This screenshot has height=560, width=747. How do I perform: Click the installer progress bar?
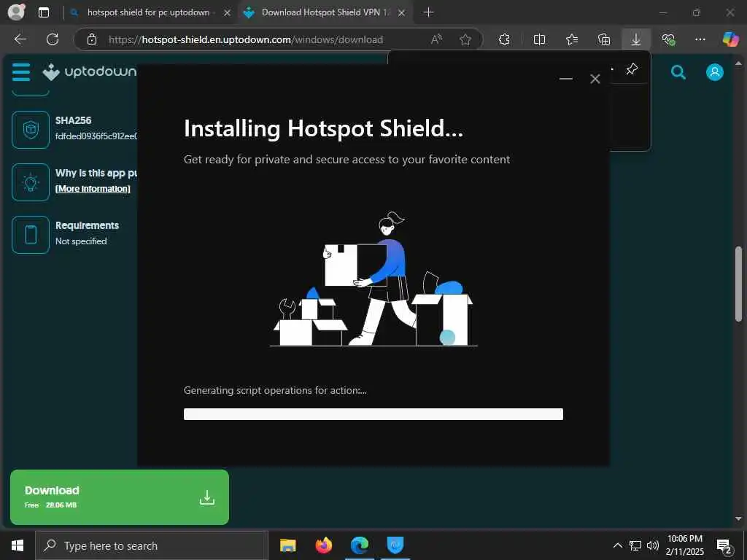coord(373,414)
